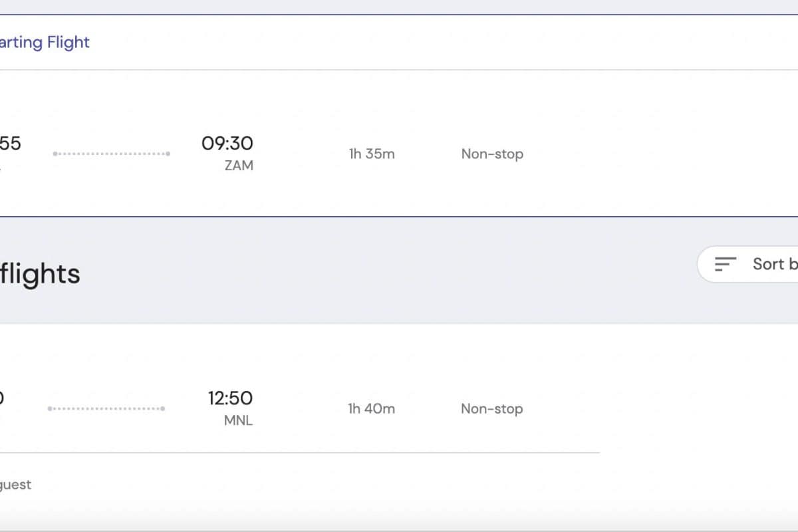Click Non-stop label on the MNL flight
This screenshot has height=532, width=798.
click(x=492, y=408)
